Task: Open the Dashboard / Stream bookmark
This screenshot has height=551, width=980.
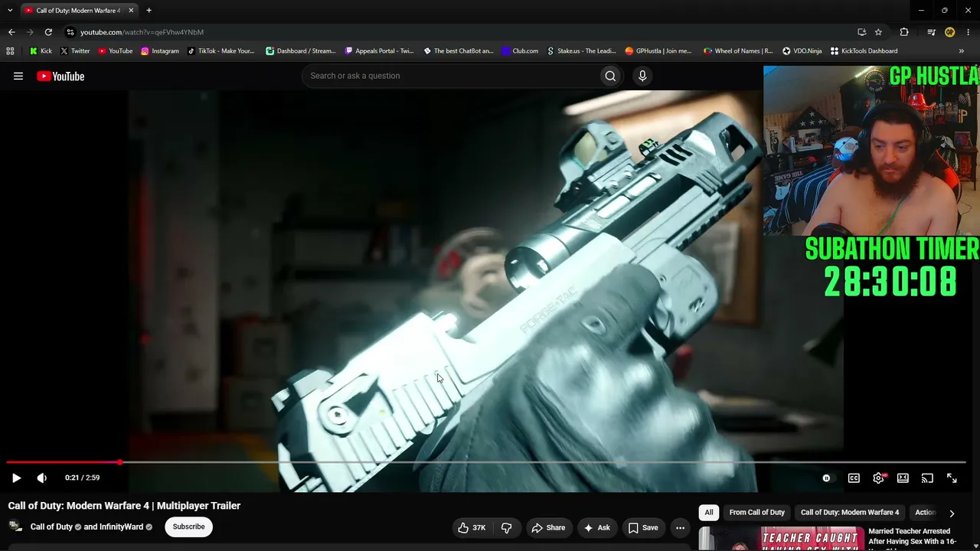Action: tap(301, 51)
